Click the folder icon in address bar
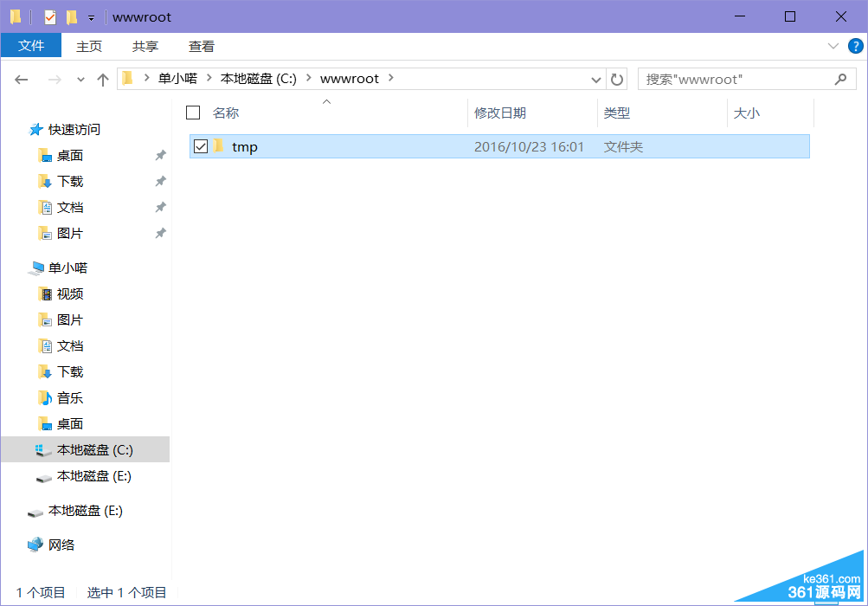The image size is (868, 606). coord(128,78)
